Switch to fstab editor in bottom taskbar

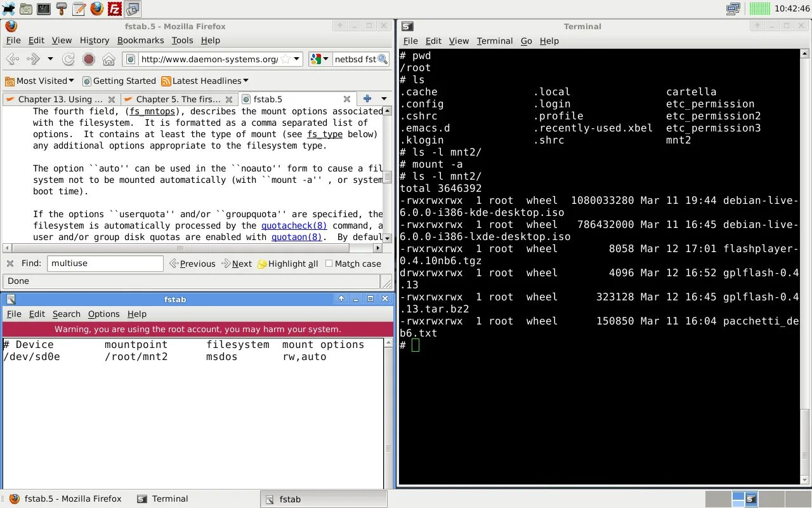[324, 499]
